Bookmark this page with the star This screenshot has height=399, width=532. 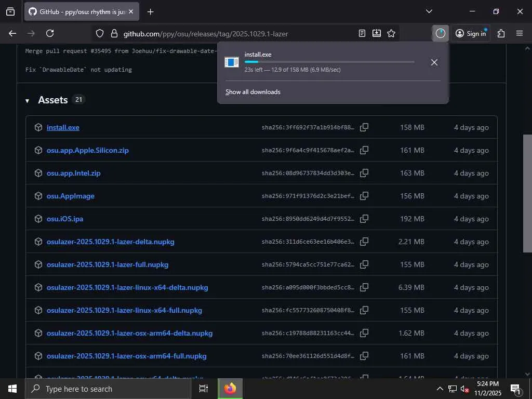[x=391, y=33]
